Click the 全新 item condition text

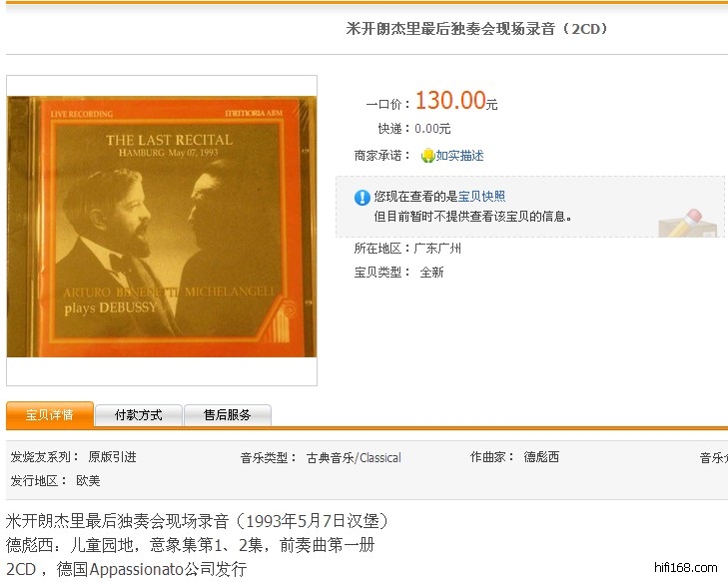pos(431,272)
